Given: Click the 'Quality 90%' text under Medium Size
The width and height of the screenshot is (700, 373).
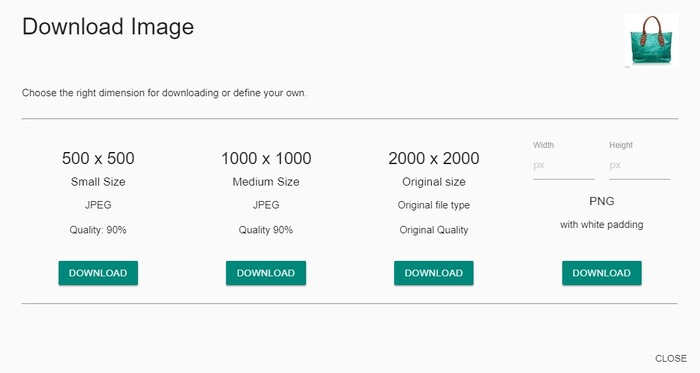Looking at the screenshot, I should tap(266, 230).
